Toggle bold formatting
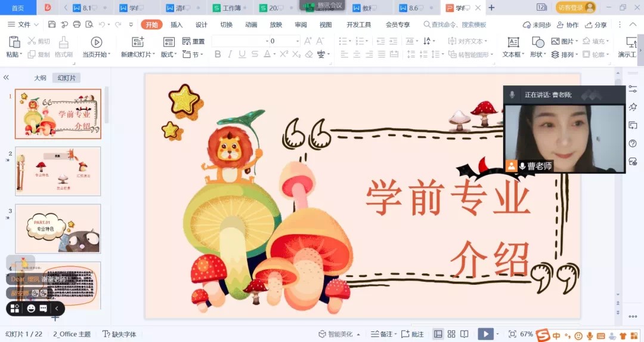644x342 pixels. [218, 54]
